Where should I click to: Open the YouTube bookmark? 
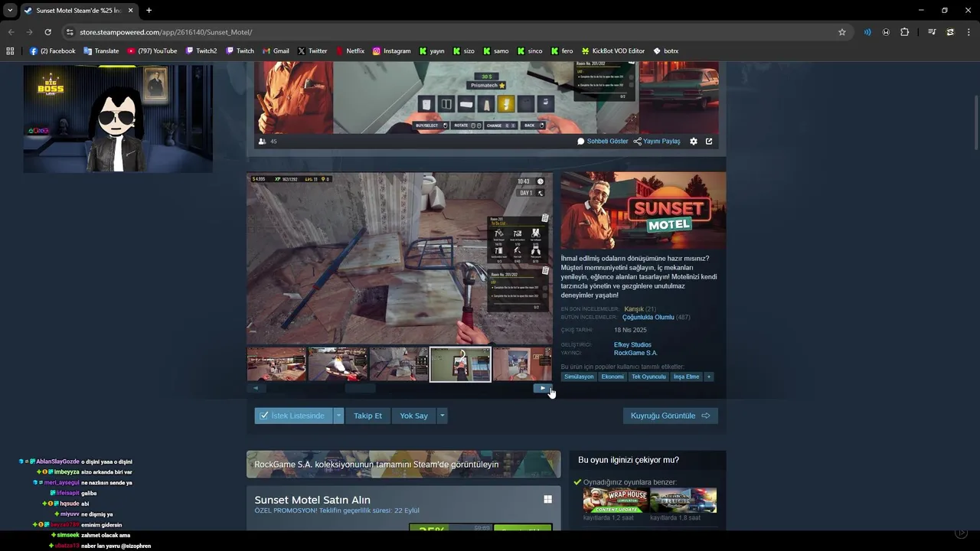pyautogui.click(x=152, y=51)
